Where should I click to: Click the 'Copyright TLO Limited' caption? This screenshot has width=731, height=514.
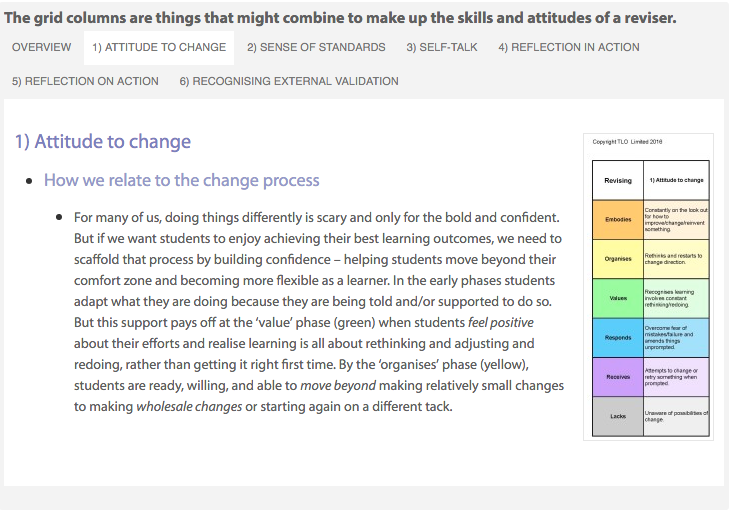pos(627,142)
